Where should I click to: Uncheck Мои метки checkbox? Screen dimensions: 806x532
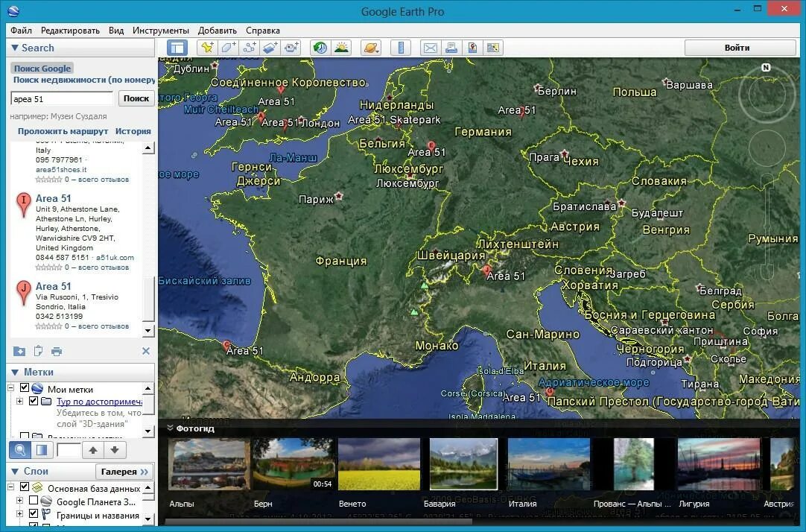click(24, 387)
